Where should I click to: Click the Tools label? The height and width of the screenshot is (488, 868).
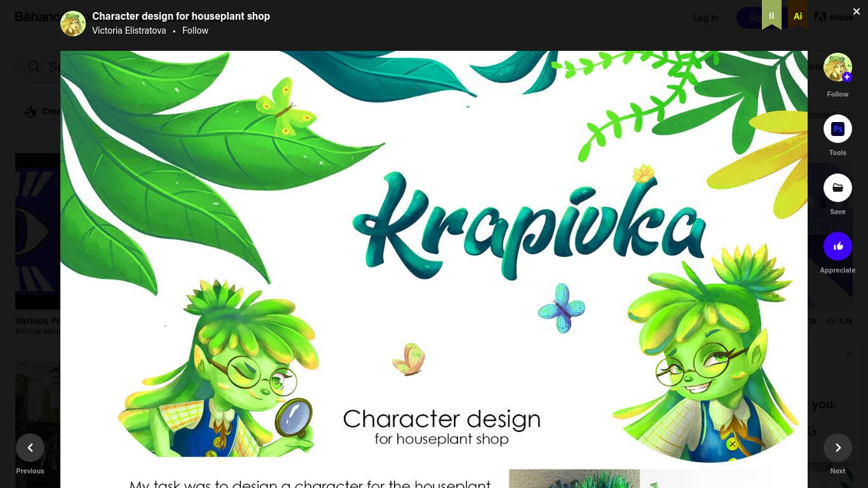pos(837,152)
